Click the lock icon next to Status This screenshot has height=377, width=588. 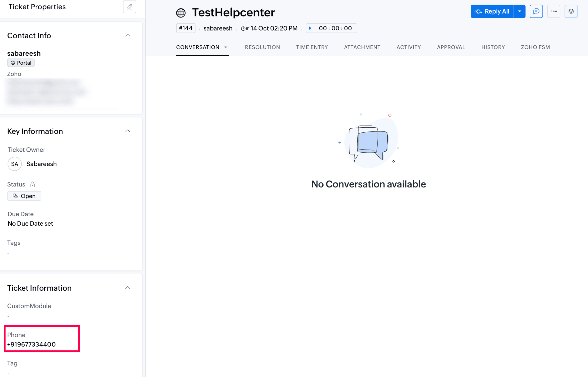32,184
